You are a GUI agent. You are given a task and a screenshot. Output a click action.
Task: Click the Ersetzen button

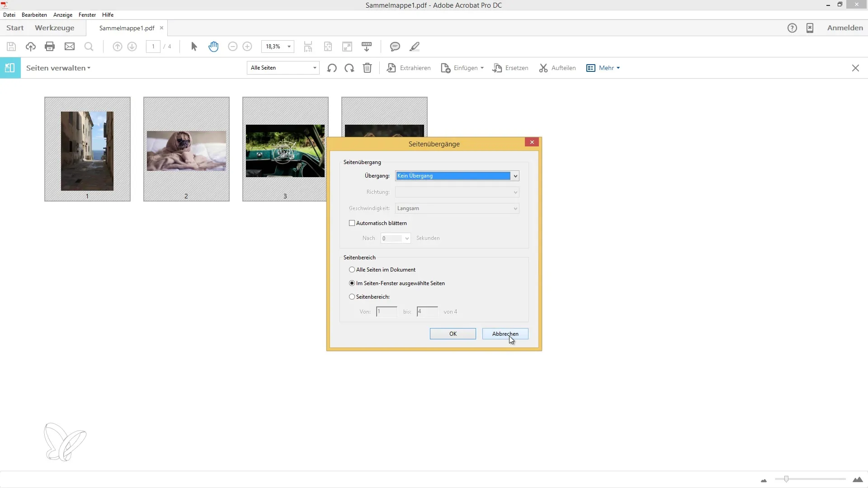tap(510, 68)
